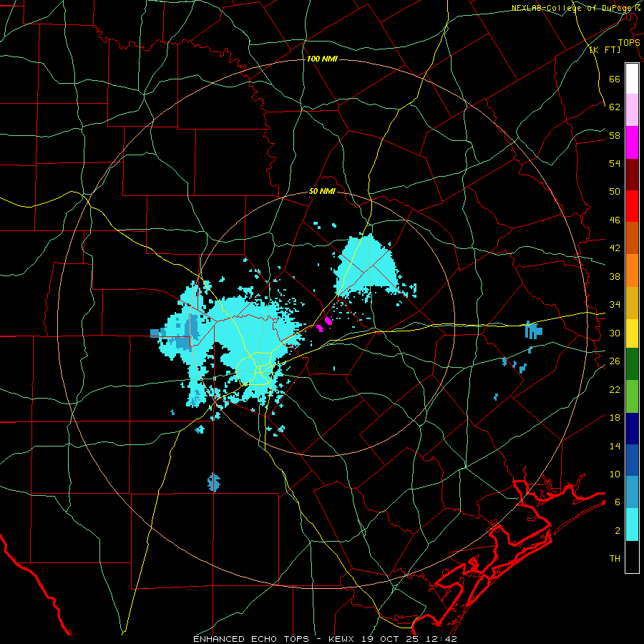Click the 22 scale value
Image resolution: width=644 pixels, height=644 pixels.
(x=615, y=389)
